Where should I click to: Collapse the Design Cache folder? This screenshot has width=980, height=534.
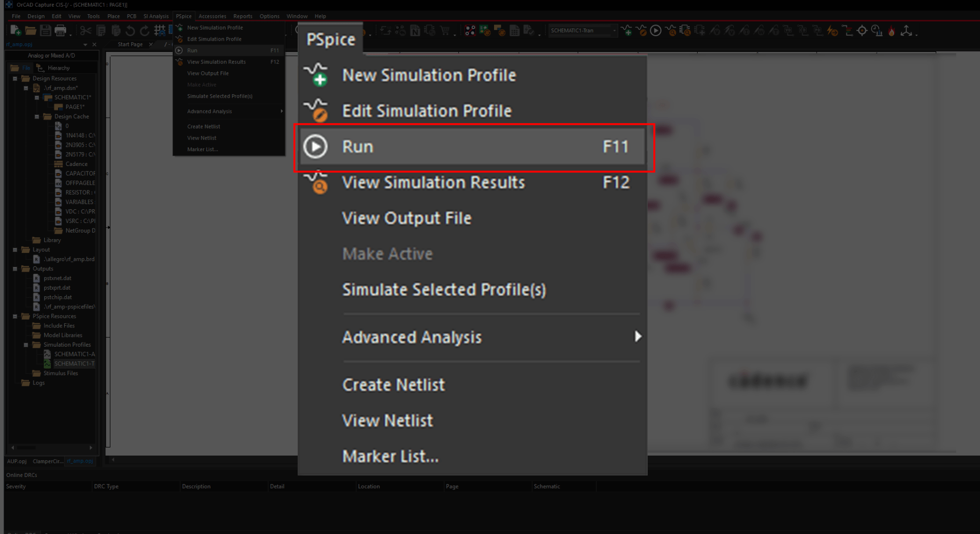[37, 117]
